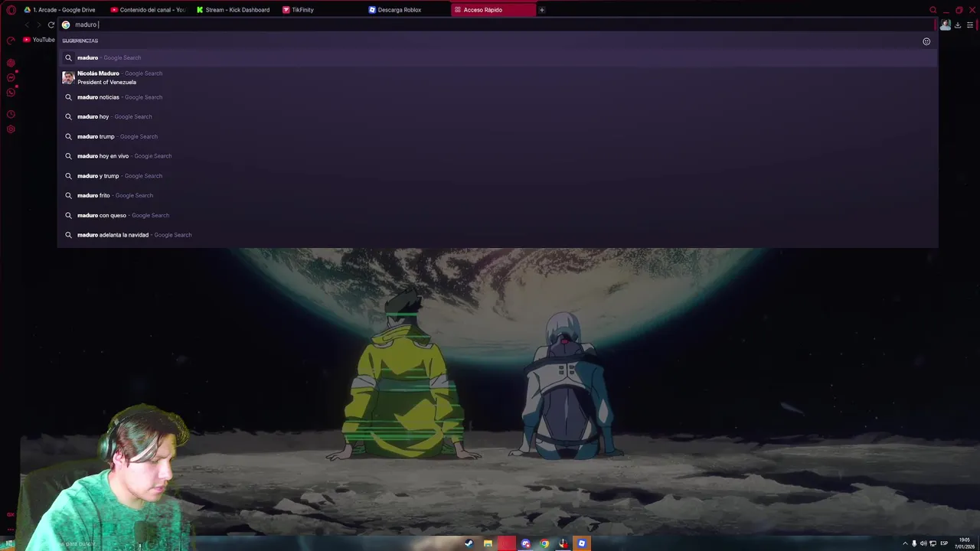Show hidden system tray icons
The height and width of the screenshot is (551, 980).
905,543
